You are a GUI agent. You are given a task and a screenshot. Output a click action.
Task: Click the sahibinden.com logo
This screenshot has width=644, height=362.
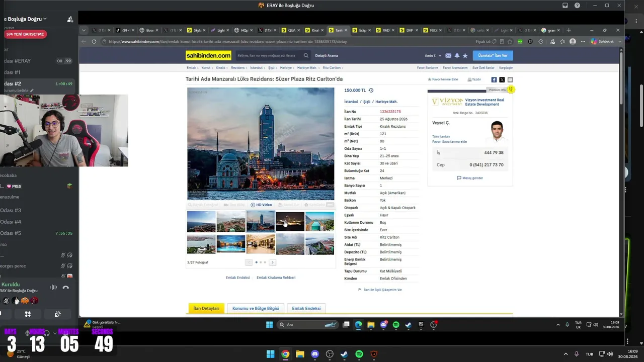click(x=208, y=55)
